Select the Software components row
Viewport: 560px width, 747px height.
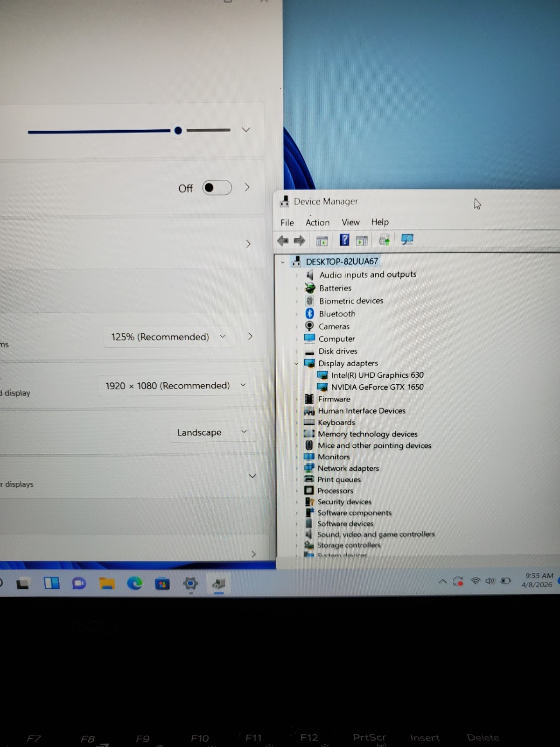[x=354, y=513]
